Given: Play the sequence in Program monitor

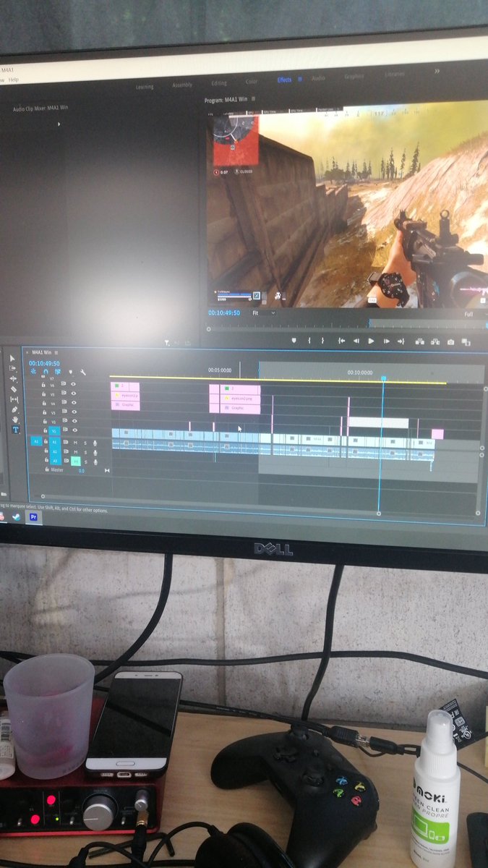Looking at the screenshot, I should (371, 341).
